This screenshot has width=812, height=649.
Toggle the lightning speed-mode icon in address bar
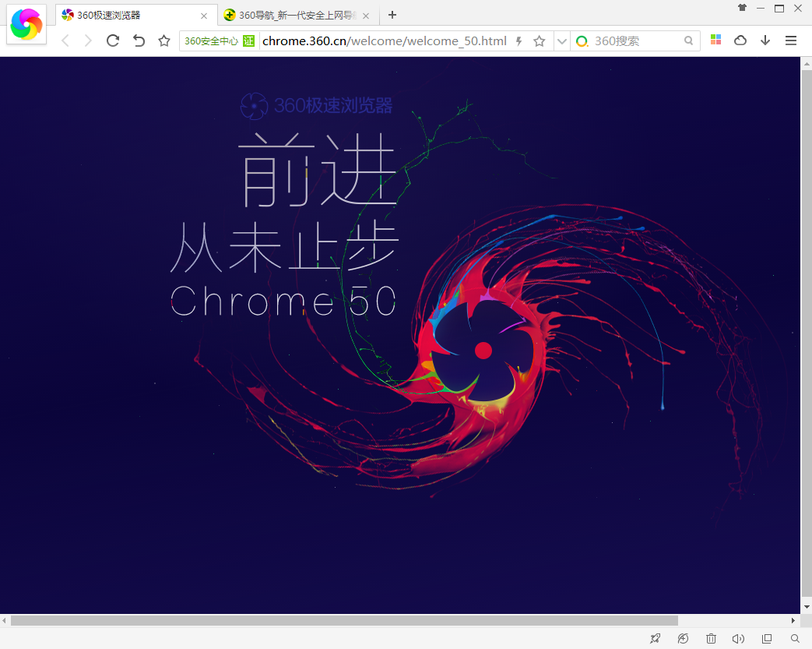[518, 40]
